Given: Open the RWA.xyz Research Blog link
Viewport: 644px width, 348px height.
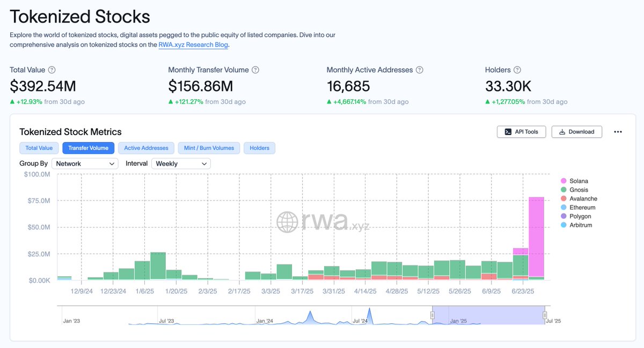Looking at the screenshot, I should tap(194, 45).
